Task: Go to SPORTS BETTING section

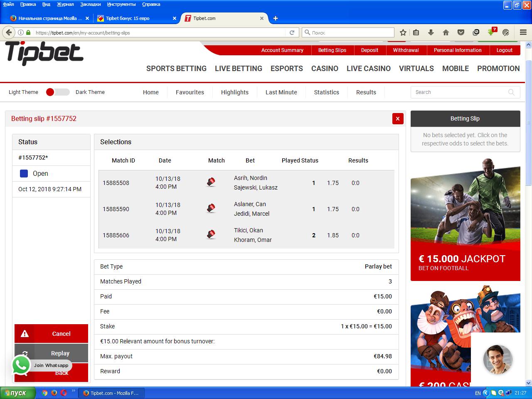Action: coord(176,69)
